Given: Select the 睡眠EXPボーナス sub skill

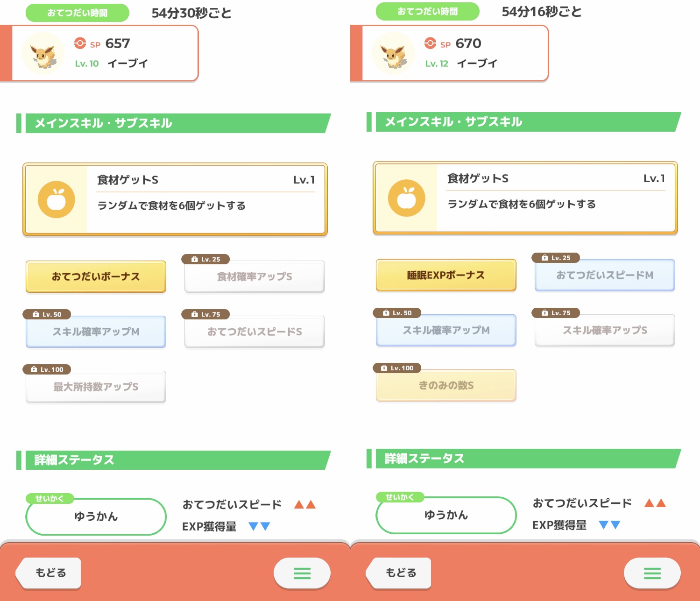Looking at the screenshot, I should (x=446, y=275).
